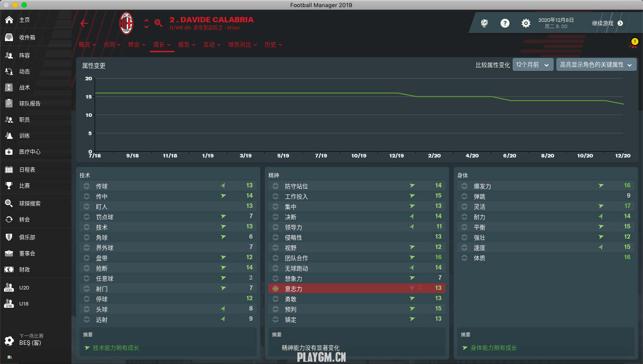Viewport: 643px width, 364px height.
Task: Open the player search magnifier icon
Action: [158, 23]
